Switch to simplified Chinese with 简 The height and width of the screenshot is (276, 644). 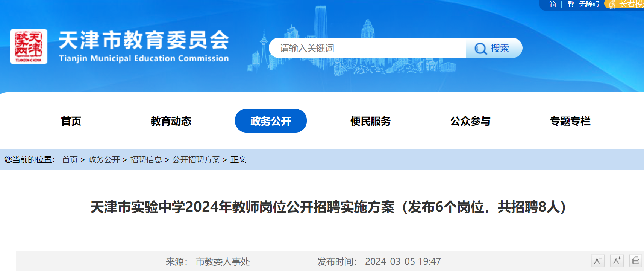pyautogui.click(x=552, y=4)
